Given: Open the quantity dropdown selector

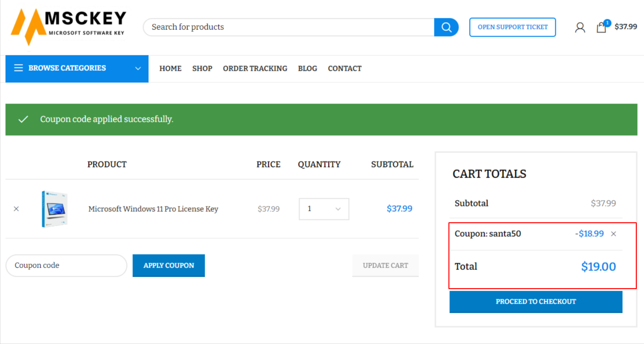Looking at the screenshot, I should pos(324,209).
